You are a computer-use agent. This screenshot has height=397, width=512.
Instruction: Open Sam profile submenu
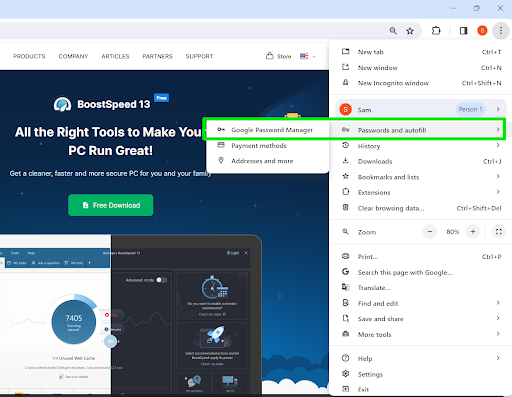point(421,109)
